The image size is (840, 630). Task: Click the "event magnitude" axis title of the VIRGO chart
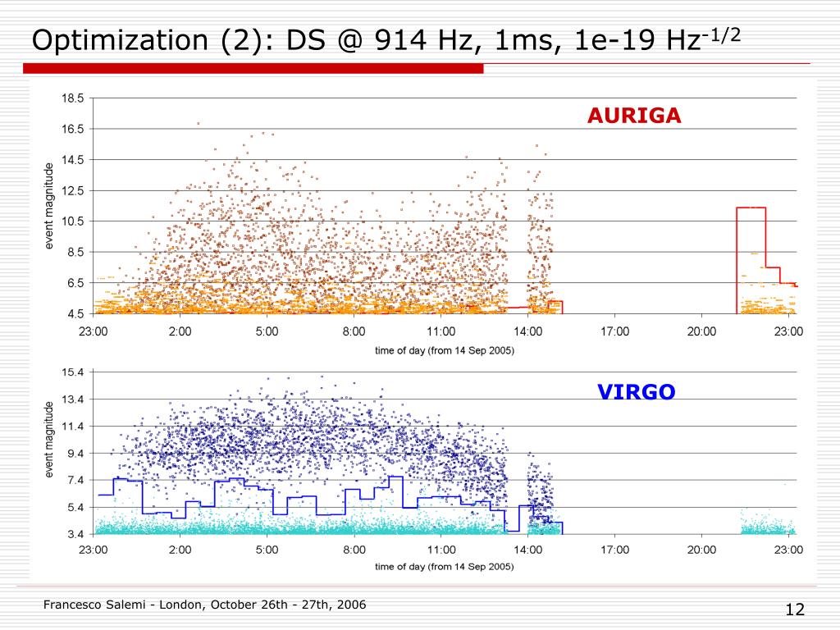pyautogui.click(x=49, y=440)
